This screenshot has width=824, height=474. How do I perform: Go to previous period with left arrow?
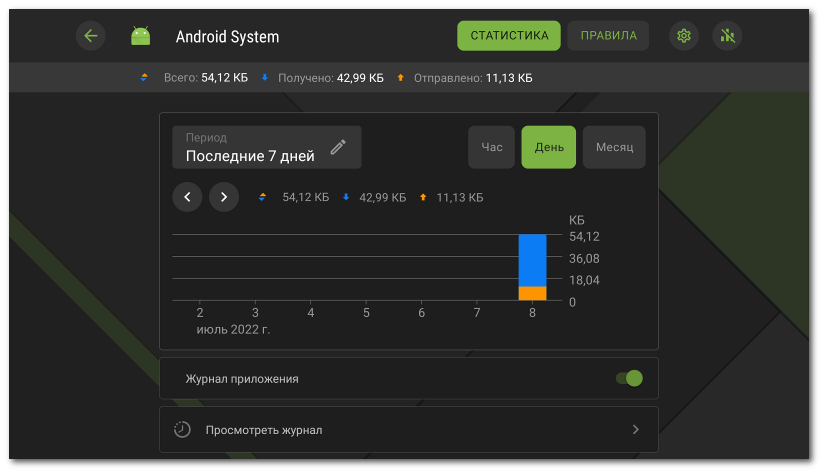[x=187, y=197]
